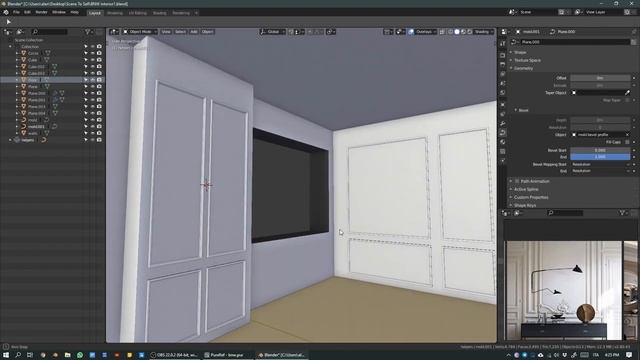The width and height of the screenshot is (640, 360).
Task: Click the Taper Object eyedropper icon
Action: tap(627, 93)
